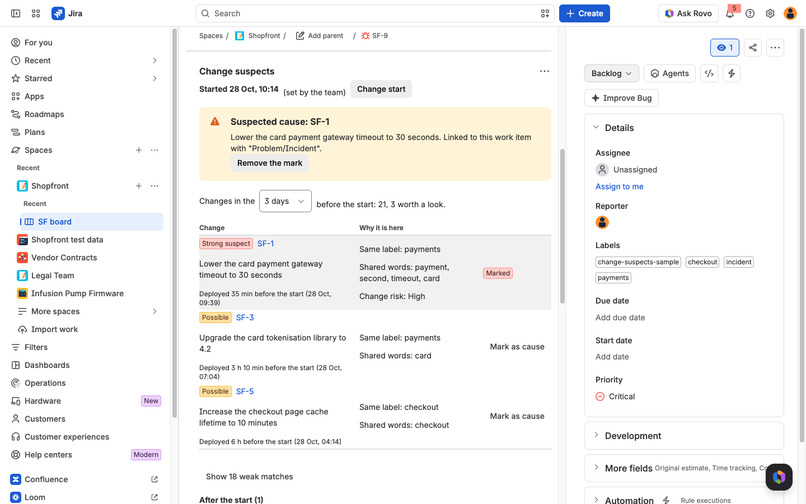Click the share icon button
This screenshot has width=806, height=504.
(753, 48)
